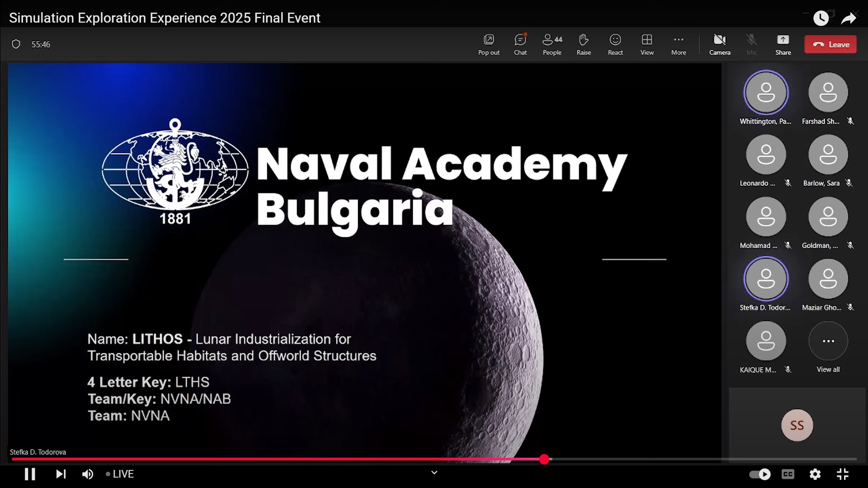Screen dimensions: 868x488
Task: Open the React emoji menu
Action: click(615, 44)
